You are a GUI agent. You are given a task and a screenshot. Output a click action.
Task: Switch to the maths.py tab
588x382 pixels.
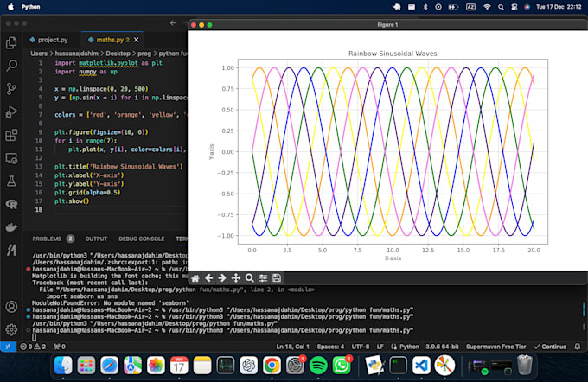(x=109, y=40)
